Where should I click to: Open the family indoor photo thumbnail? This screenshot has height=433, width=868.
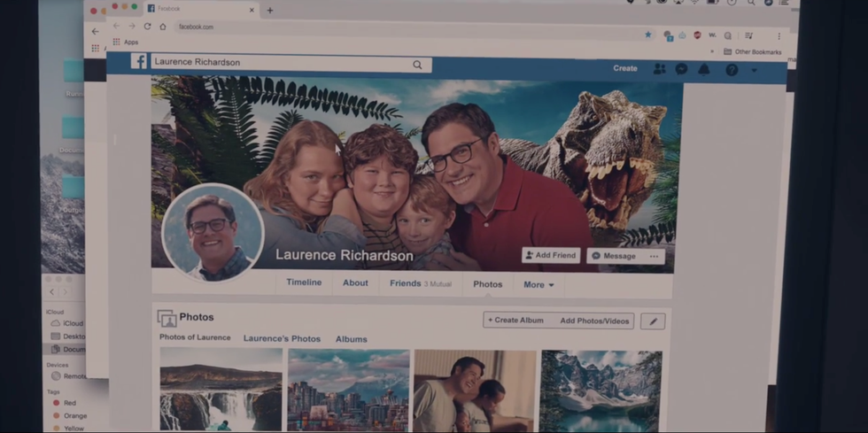(475, 390)
